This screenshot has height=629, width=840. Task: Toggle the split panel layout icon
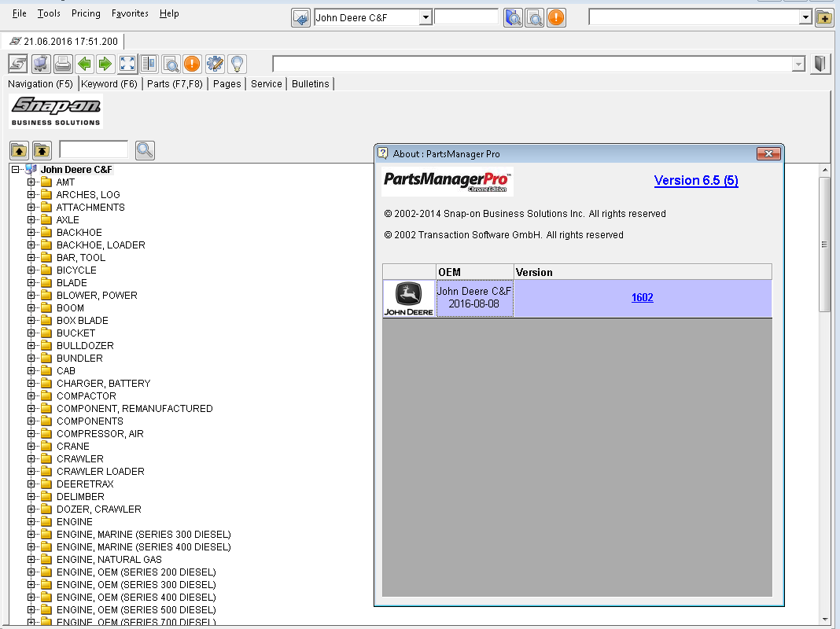[149, 64]
